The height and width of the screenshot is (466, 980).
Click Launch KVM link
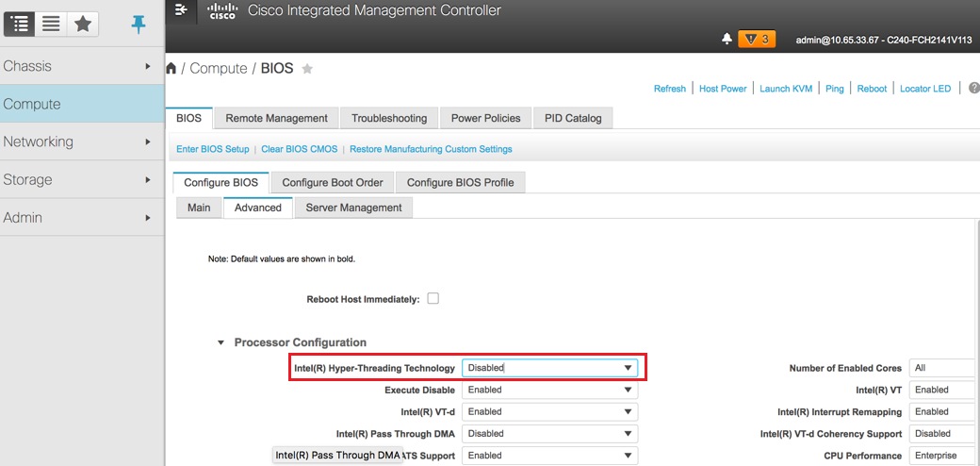(786, 89)
